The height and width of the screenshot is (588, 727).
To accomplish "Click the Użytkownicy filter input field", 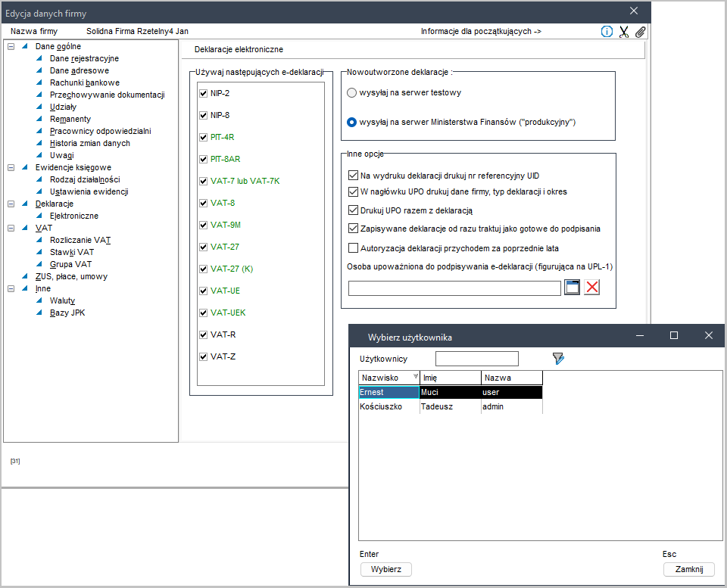I will click(x=476, y=359).
